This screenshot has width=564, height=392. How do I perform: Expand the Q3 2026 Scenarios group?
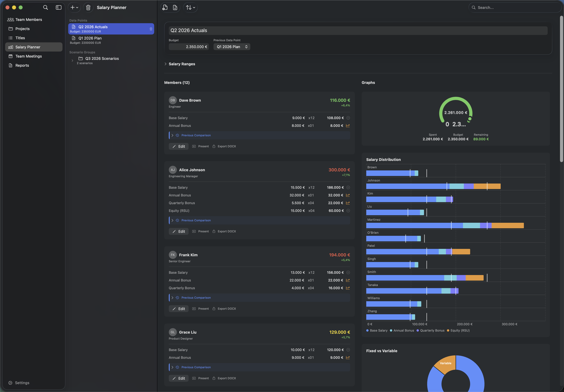72,60
